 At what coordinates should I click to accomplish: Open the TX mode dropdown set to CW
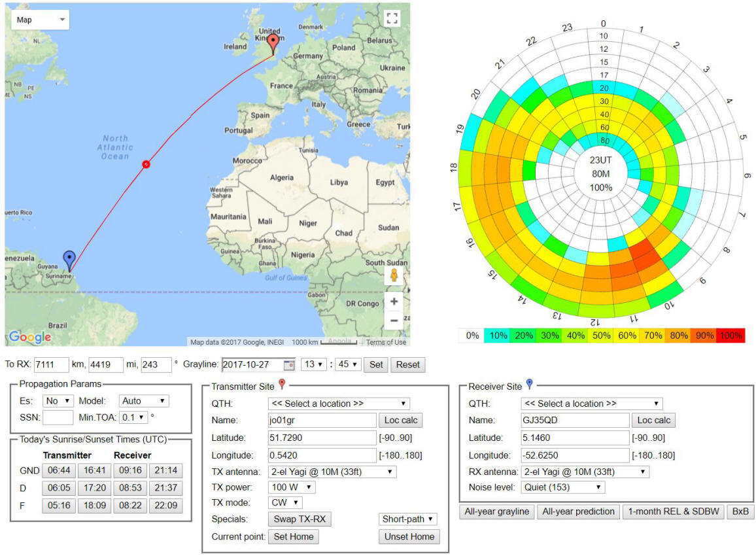285,502
